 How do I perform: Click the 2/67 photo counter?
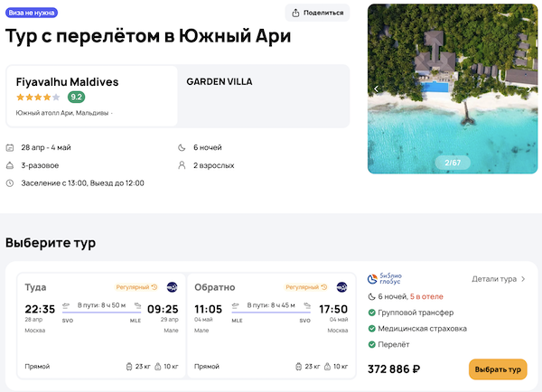[453, 163]
